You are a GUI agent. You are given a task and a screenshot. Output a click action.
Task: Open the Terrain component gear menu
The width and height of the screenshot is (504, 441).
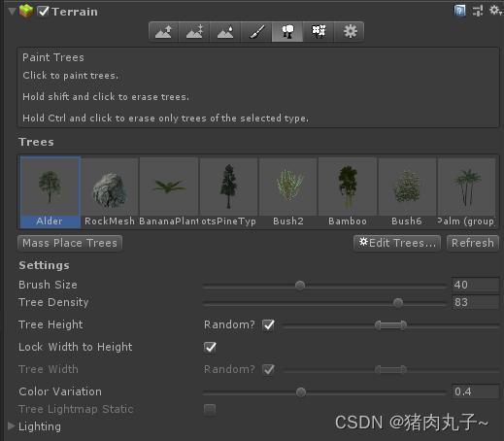(x=495, y=10)
